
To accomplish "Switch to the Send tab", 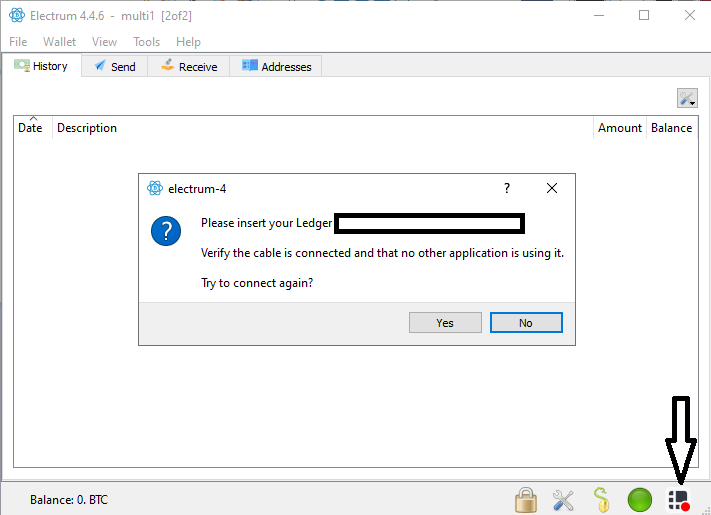I will 115,67.
